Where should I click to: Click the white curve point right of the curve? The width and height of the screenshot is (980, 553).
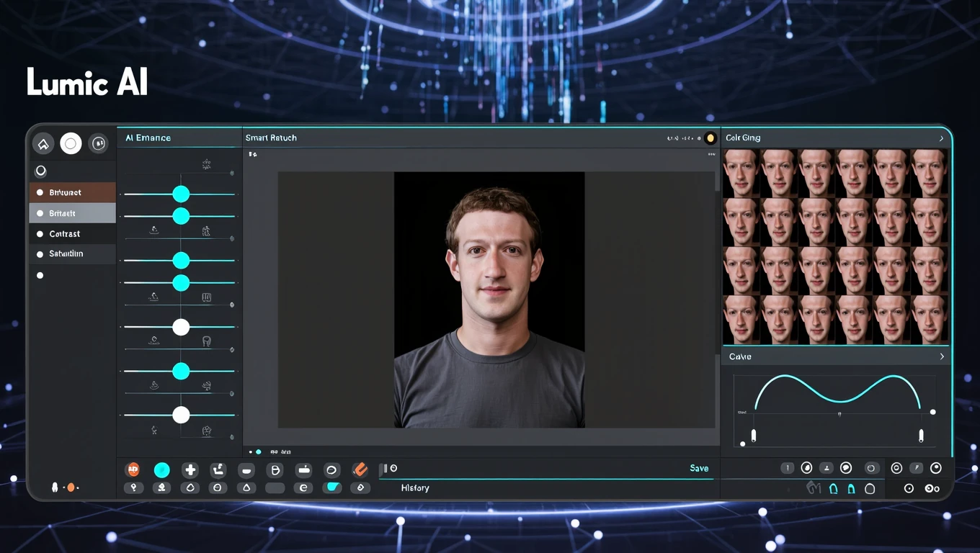tap(933, 412)
